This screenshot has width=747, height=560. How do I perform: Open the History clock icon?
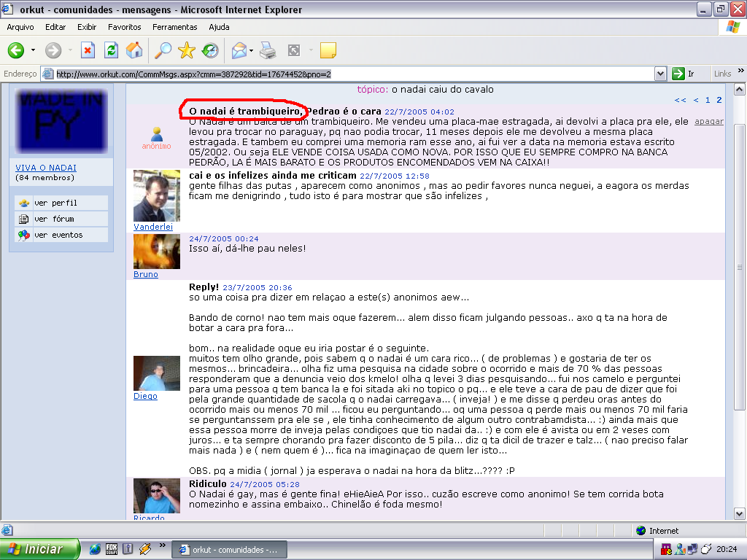(210, 50)
